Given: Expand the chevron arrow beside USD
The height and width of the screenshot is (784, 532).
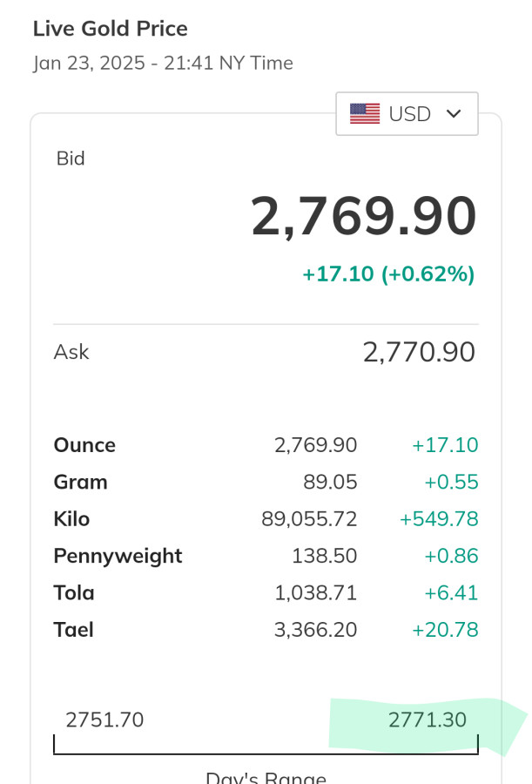Looking at the screenshot, I should coord(453,114).
